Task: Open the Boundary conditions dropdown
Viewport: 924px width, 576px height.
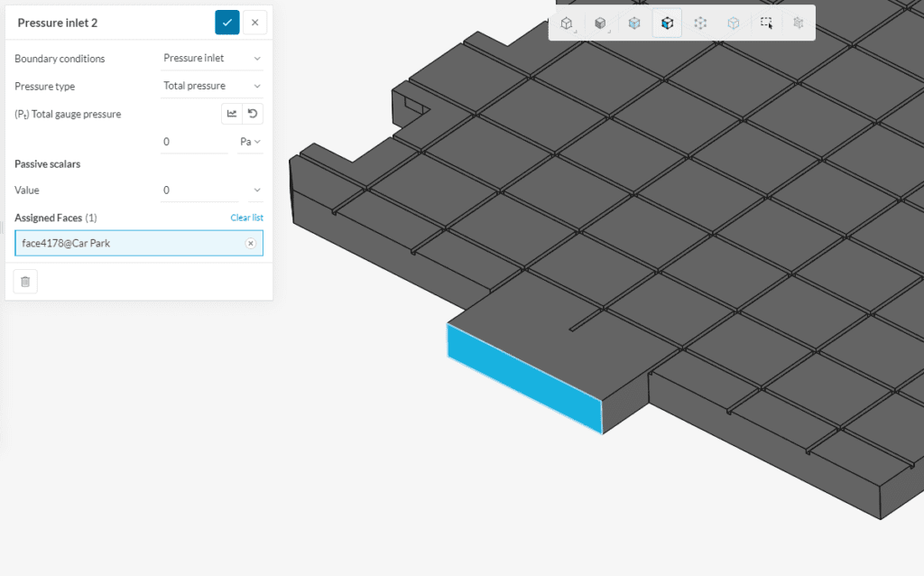Action: click(212, 58)
